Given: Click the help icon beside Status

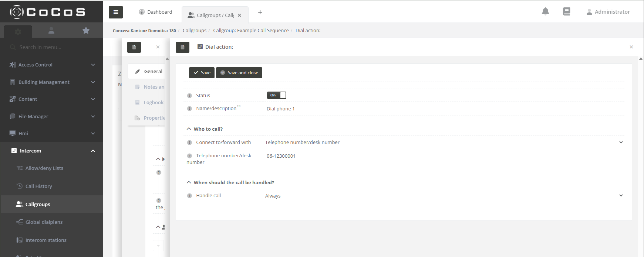Looking at the screenshot, I should 189,96.
